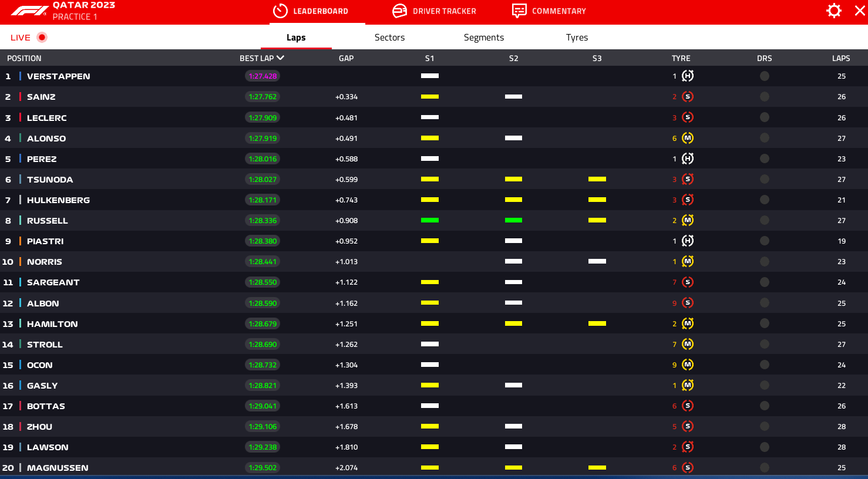This screenshot has height=479, width=868.
Task: Sort by the Best Lap column chevron
Action: [x=280, y=58]
